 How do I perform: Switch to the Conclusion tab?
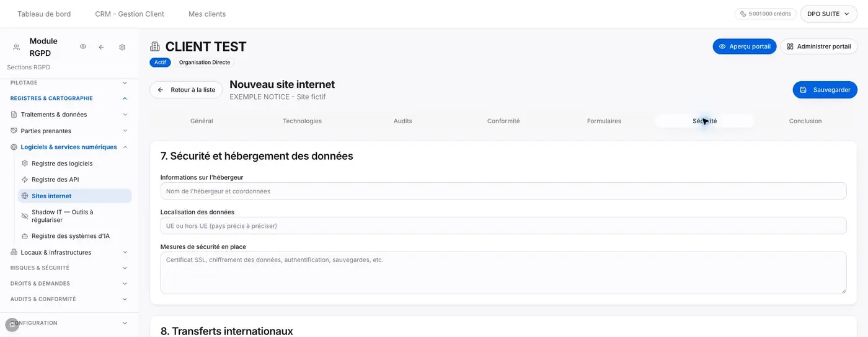click(x=805, y=121)
